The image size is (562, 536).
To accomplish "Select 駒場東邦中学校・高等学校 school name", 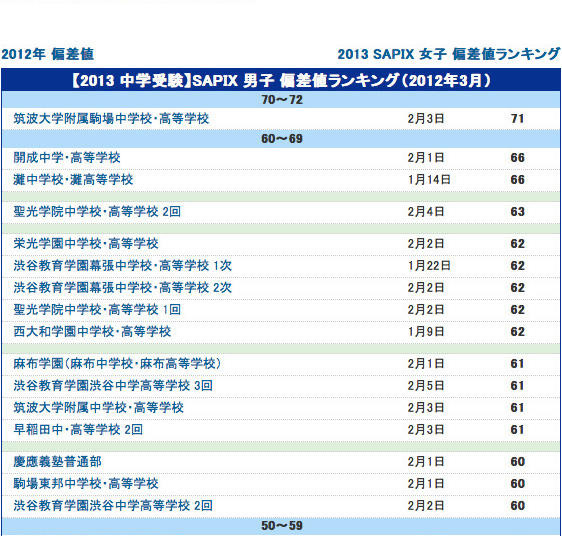I will (86, 484).
